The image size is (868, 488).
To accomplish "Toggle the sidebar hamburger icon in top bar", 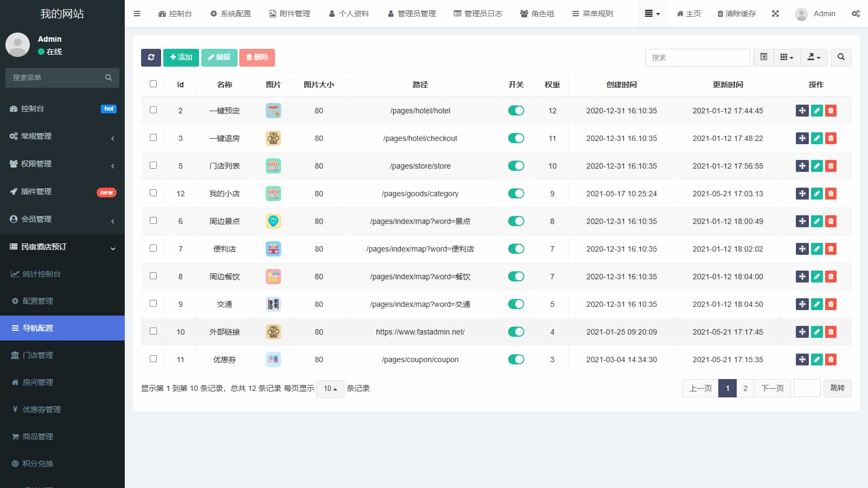I will pos(137,14).
